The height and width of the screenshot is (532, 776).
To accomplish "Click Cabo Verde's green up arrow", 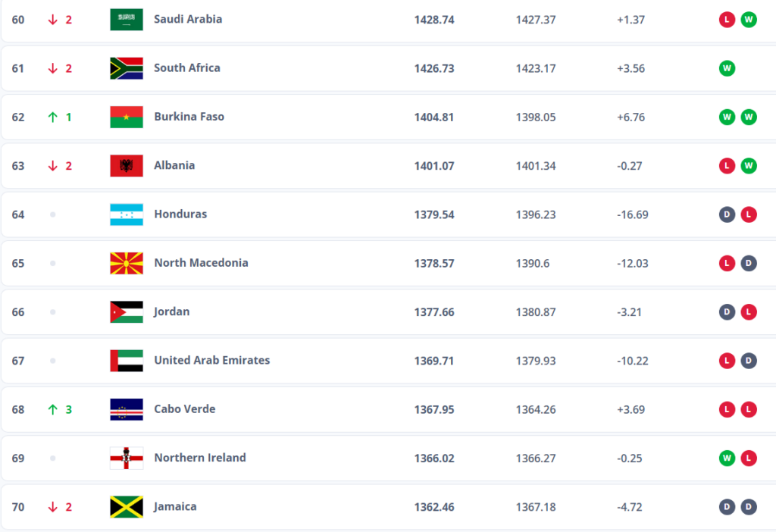I will coord(53,409).
